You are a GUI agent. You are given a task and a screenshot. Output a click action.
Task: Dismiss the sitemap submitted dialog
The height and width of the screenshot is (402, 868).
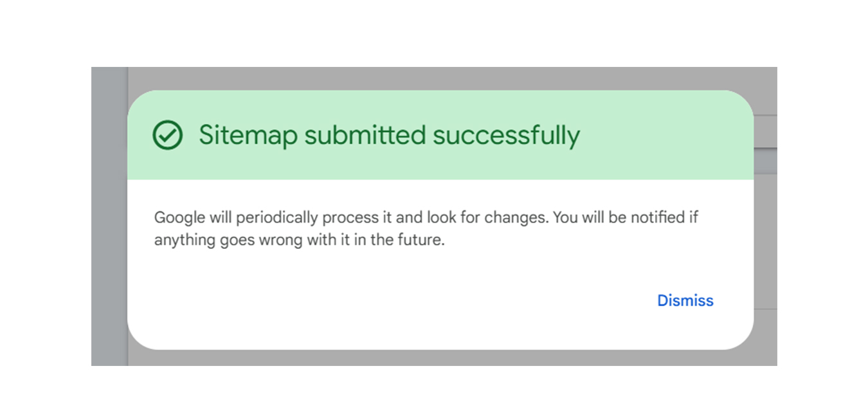tap(685, 300)
